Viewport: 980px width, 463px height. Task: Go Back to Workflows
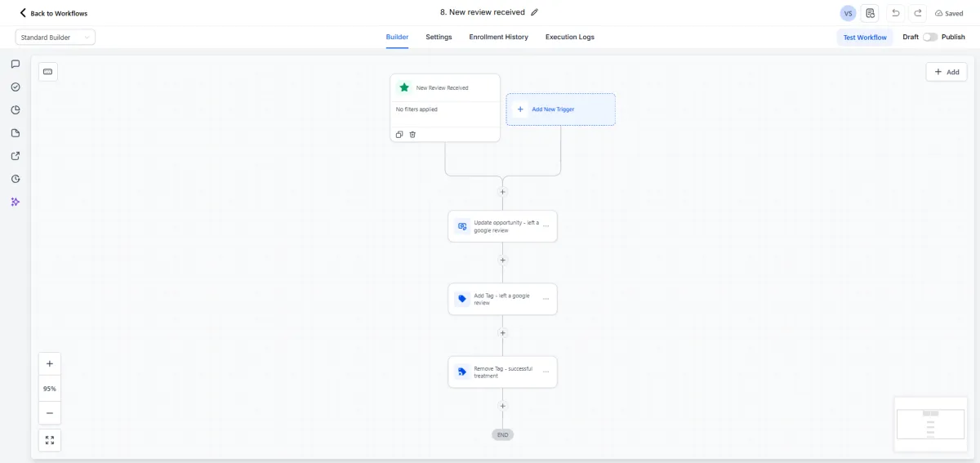tap(53, 13)
